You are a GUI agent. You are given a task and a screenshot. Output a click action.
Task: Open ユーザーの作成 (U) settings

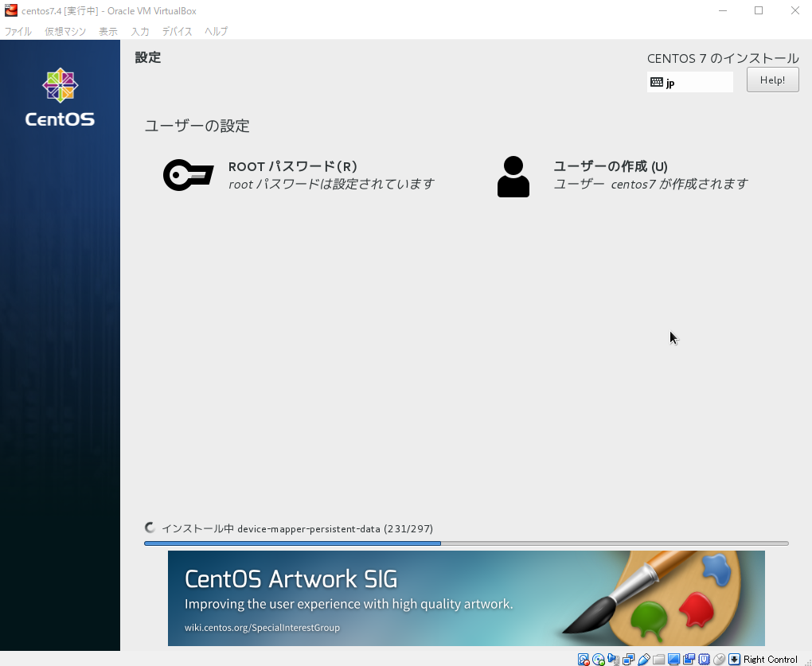coord(610,166)
